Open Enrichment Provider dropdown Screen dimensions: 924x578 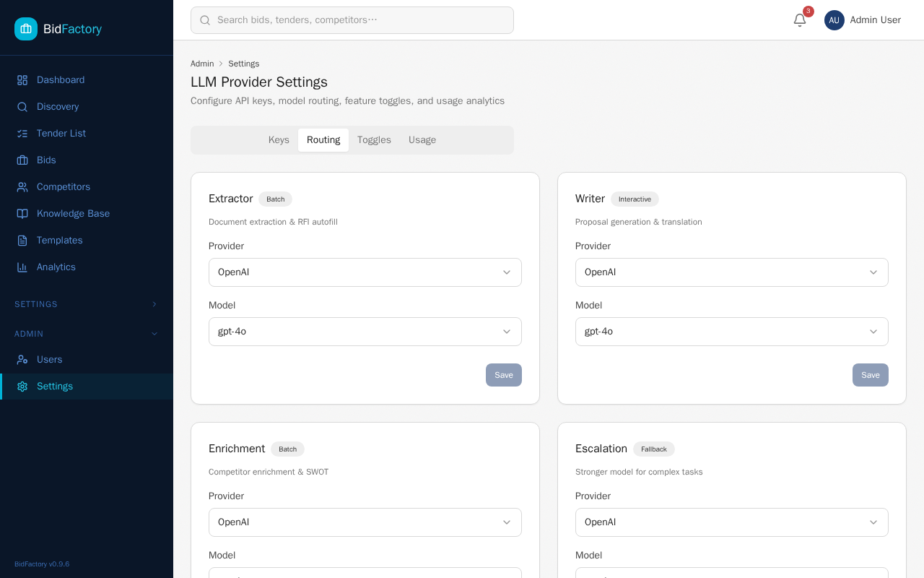[x=365, y=522]
